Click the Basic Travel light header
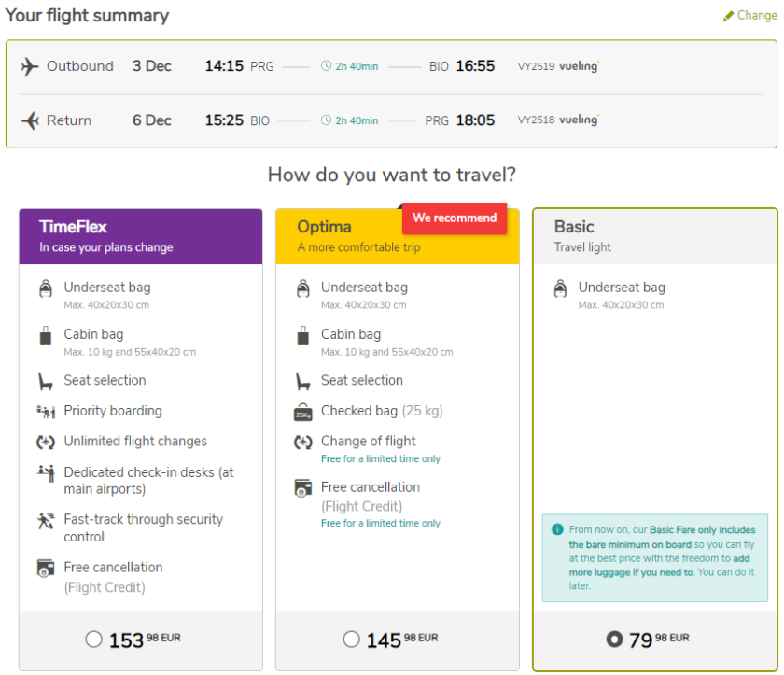The image size is (784, 675). coord(653,236)
